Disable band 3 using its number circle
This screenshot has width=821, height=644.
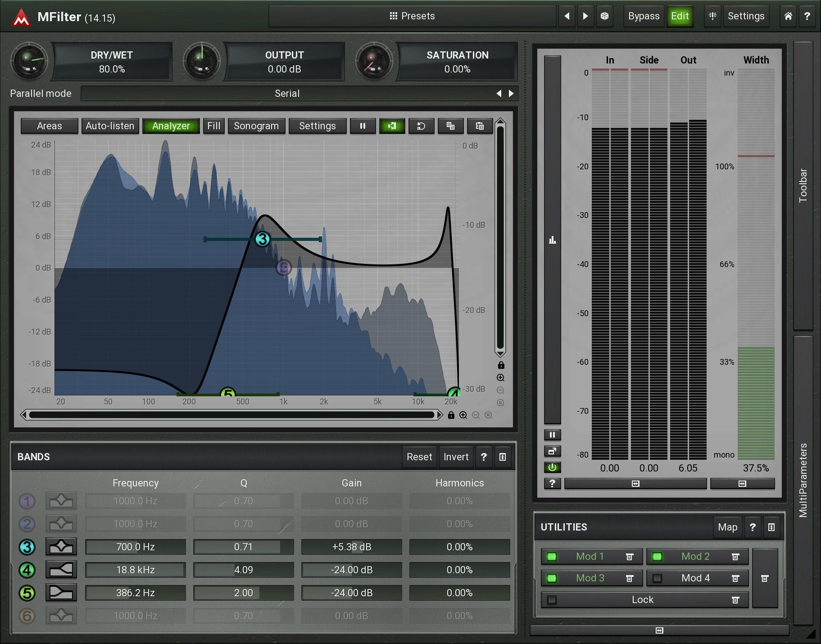[x=27, y=547]
